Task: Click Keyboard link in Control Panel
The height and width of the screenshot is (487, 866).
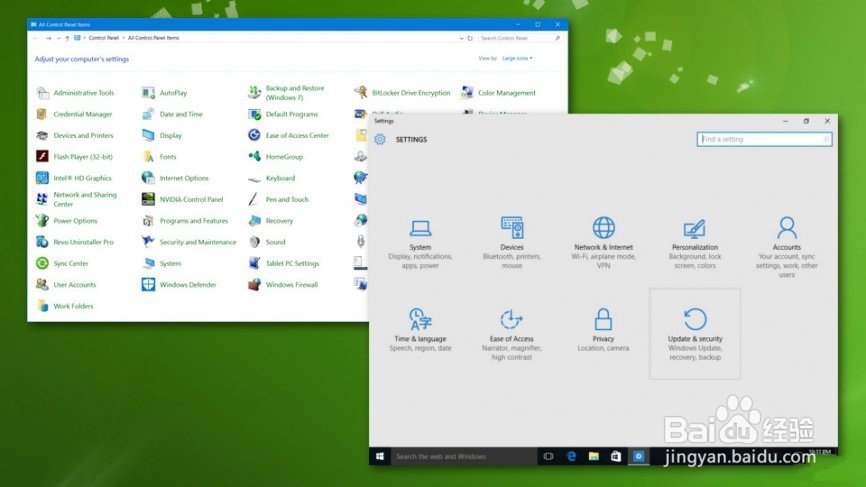Action: click(x=281, y=178)
